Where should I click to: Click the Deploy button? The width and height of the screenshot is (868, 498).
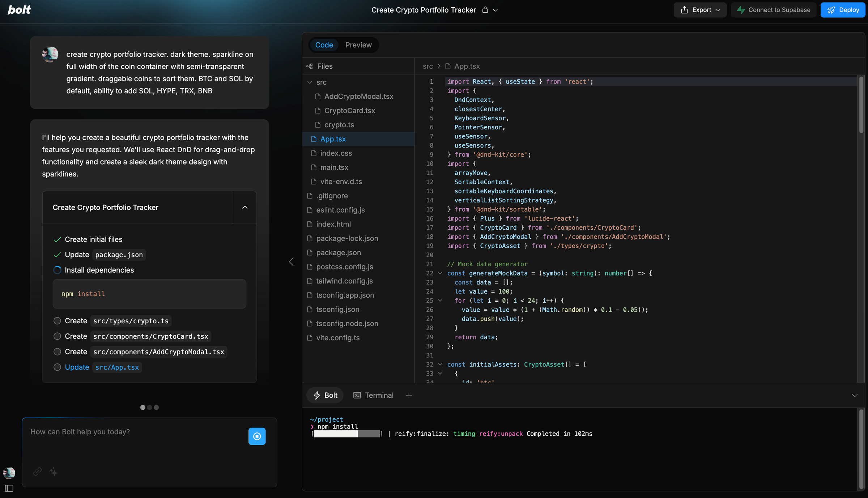click(x=843, y=10)
